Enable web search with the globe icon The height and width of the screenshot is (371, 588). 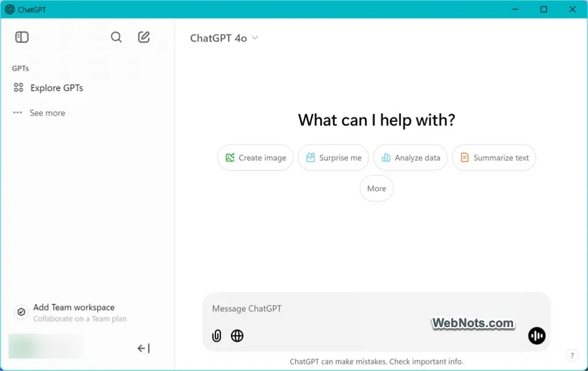click(237, 336)
